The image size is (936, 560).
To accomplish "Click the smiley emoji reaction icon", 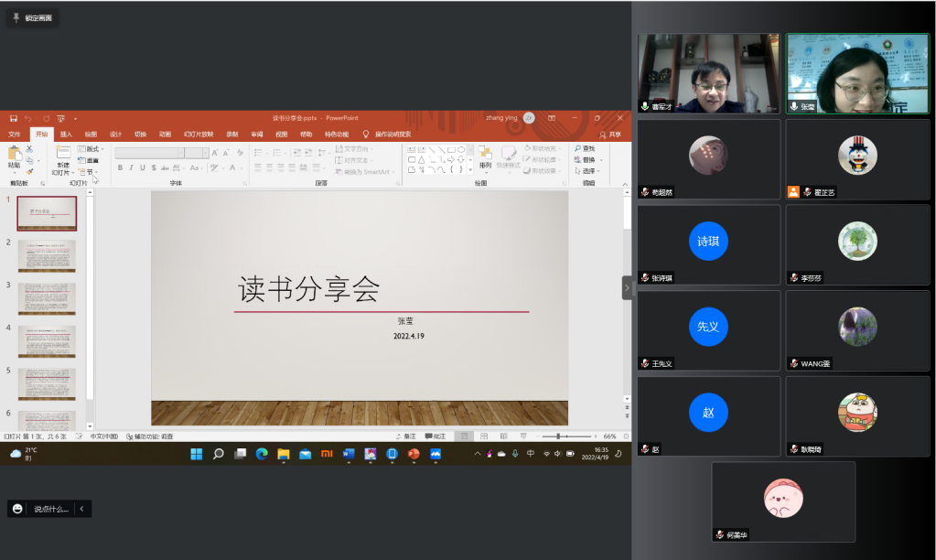I will point(17,509).
